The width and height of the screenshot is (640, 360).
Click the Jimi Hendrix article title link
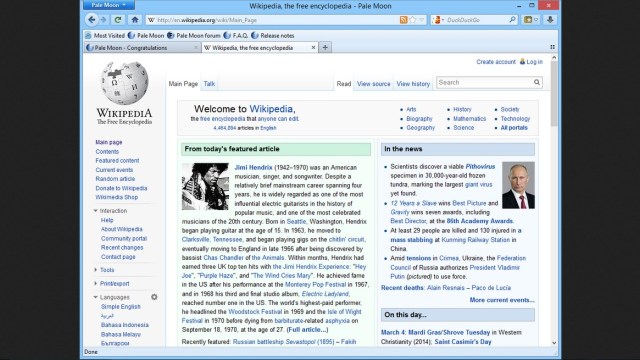point(253,167)
